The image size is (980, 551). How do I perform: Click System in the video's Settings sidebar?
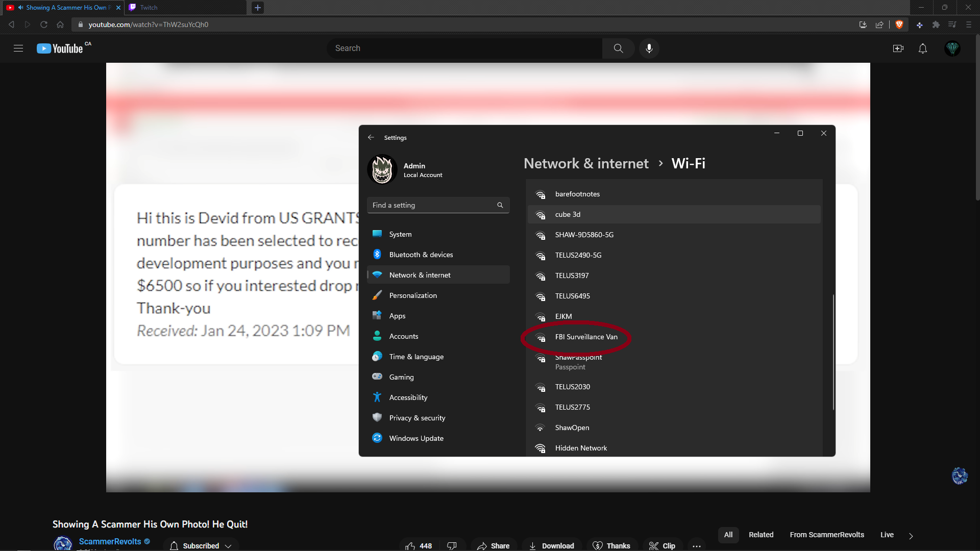click(438, 234)
